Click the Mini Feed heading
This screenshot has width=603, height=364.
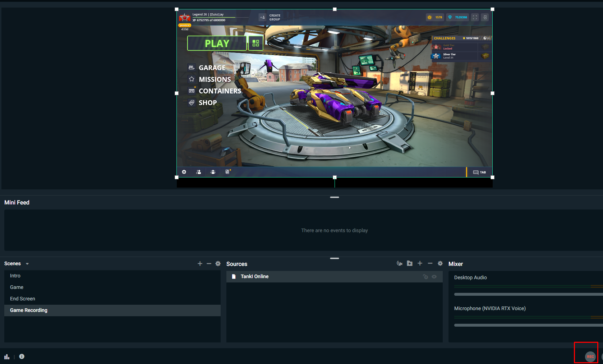[x=17, y=203]
